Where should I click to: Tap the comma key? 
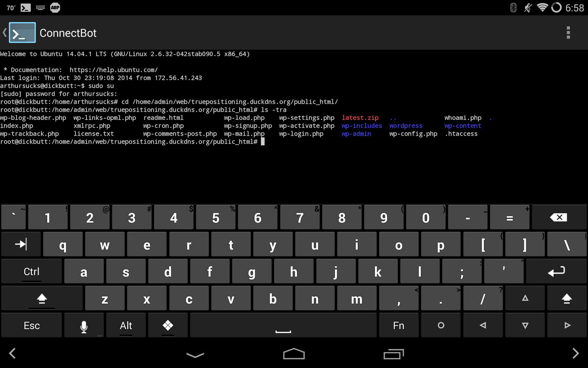coord(399,298)
